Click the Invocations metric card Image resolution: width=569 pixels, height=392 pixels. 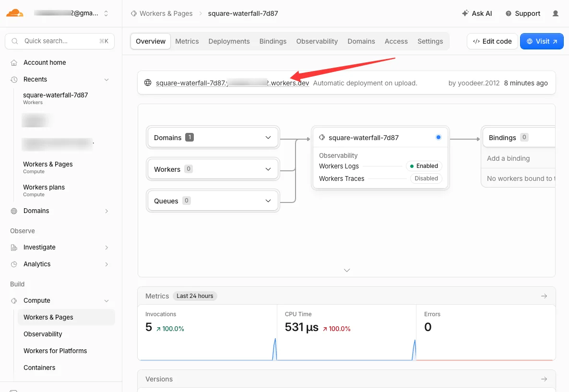click(207, 333)
